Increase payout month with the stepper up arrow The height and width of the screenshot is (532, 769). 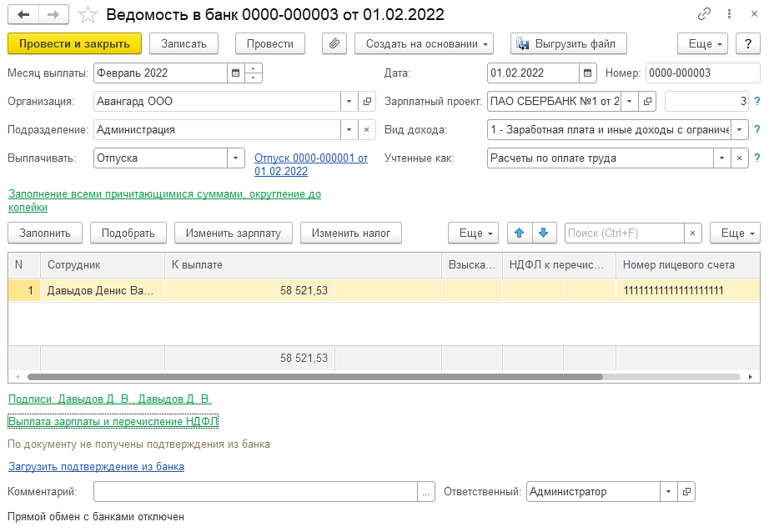253,68
